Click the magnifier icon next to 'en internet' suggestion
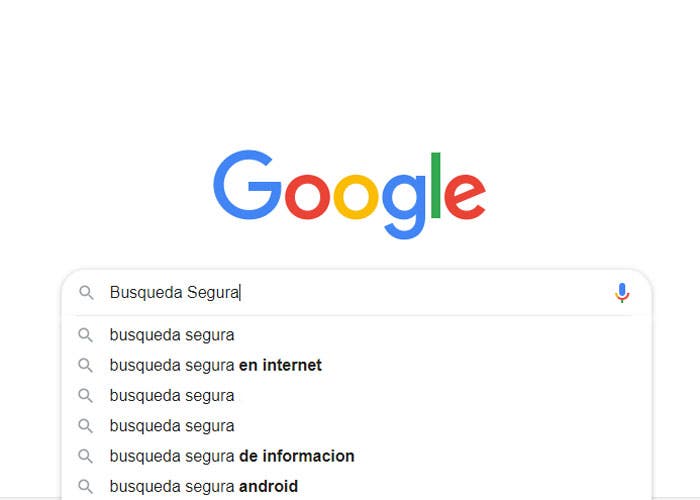The width and height of the screenshot is (700, 500). (86, 365)
